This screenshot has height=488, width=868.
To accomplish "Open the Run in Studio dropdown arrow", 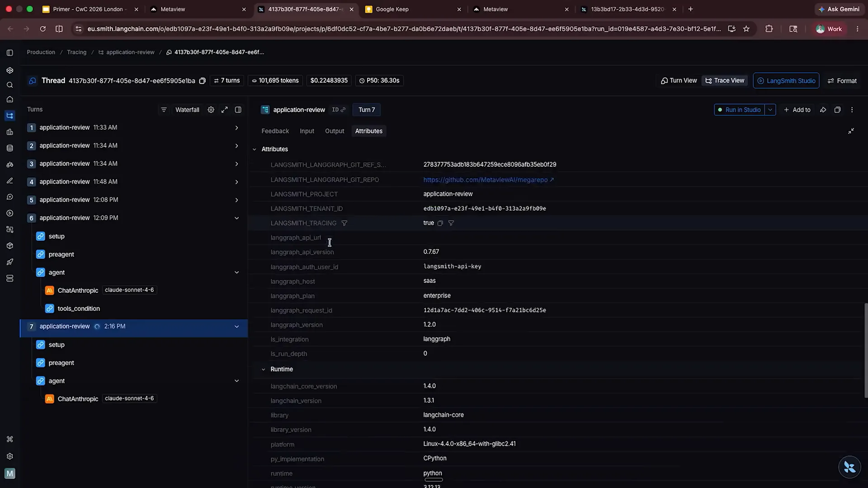I will tap(770, 110).
